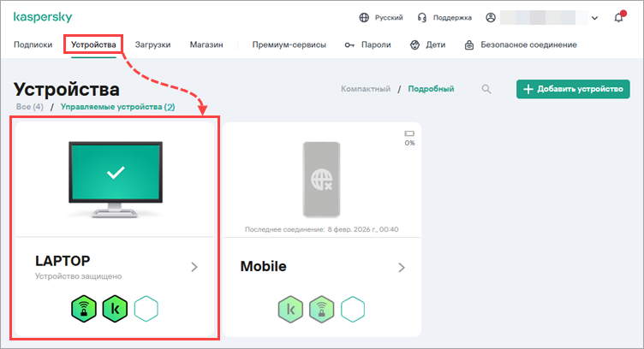Open Mobile details chevron
This screenshot has width=644, height=349.
click(402, 268)
